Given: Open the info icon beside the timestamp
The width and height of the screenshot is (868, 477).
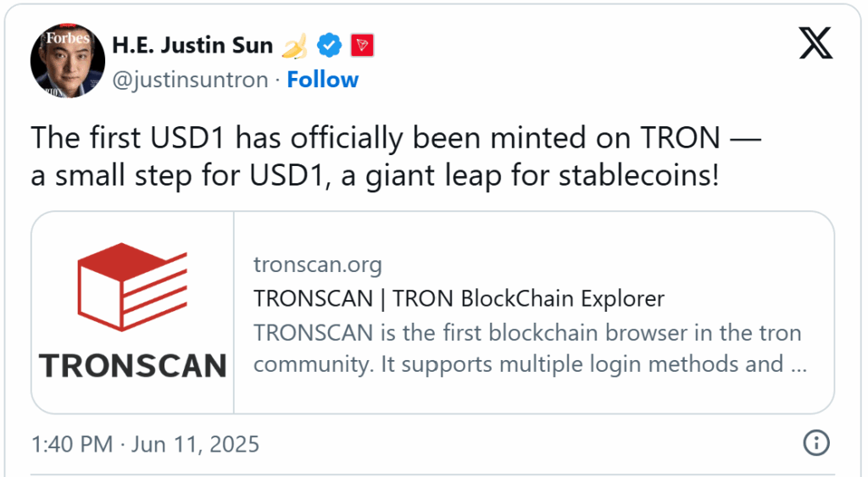Looking at the screenshot, I should coord(815,443).
